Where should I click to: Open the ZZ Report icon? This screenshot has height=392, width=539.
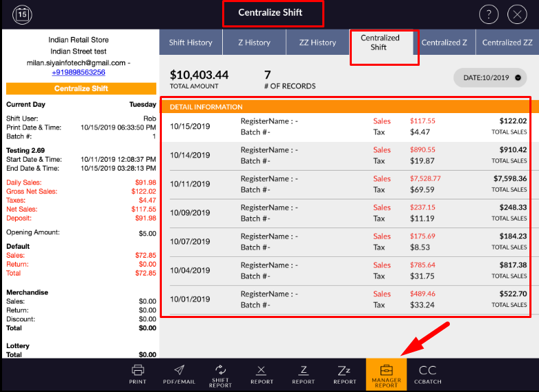click(344, 374)
